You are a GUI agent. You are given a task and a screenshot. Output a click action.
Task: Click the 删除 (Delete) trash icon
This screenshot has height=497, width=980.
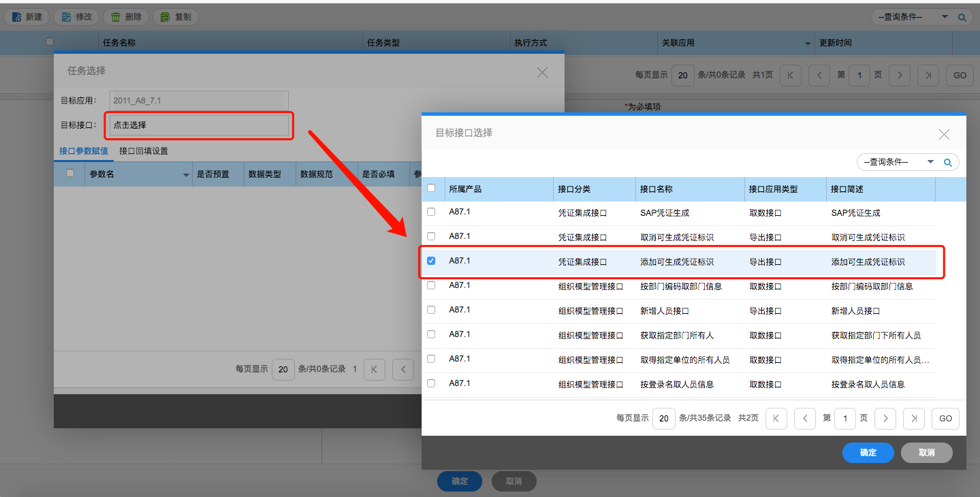click(116, 17)
